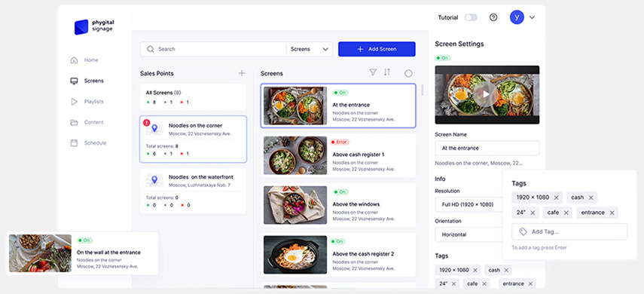
Task: Click the Add Tag input field
Action: (x=569, y=232)
